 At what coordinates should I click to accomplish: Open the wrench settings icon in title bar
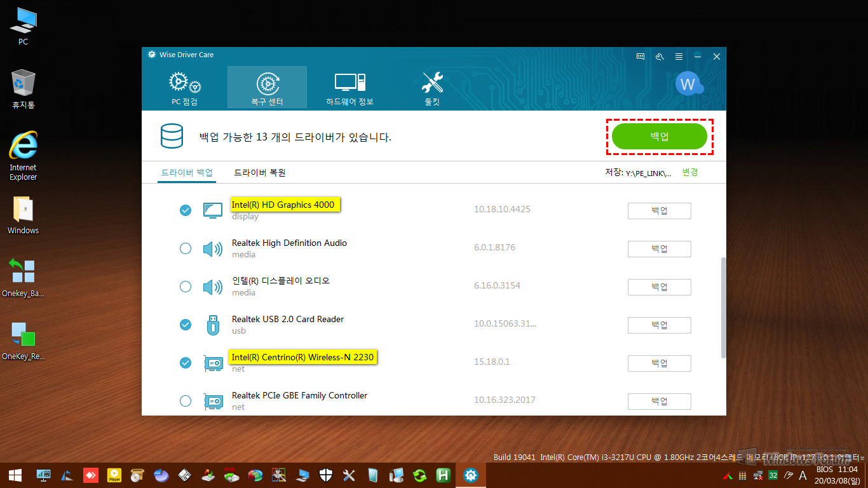pos(660,57)
